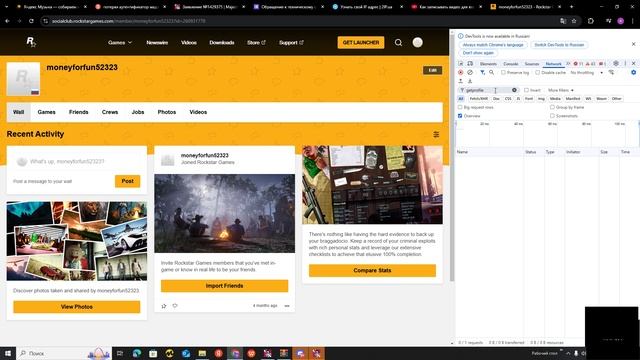Switch to the Games profile tab
This screenshot has width=640, height=360.
tap(47, 112)
